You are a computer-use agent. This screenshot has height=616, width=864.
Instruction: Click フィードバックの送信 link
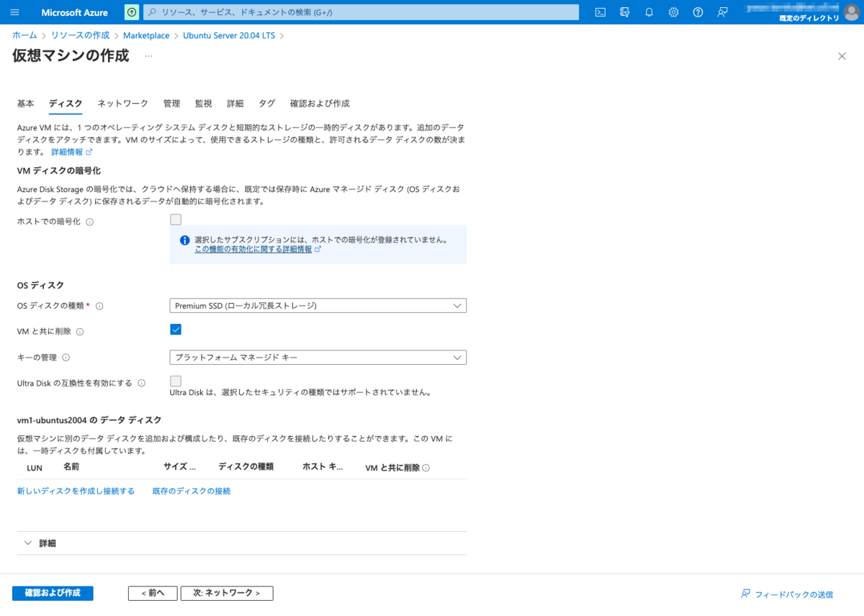[787, 594]
